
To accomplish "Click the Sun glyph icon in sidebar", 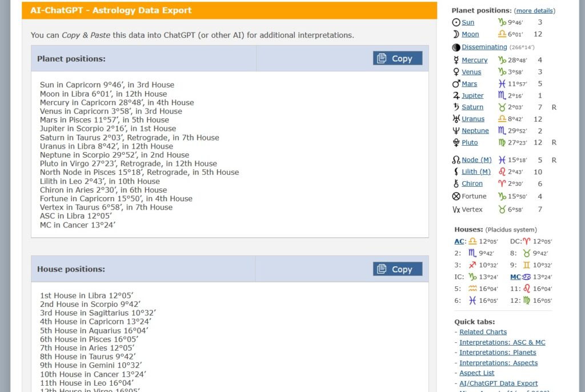I will click(x=456, y=22).
